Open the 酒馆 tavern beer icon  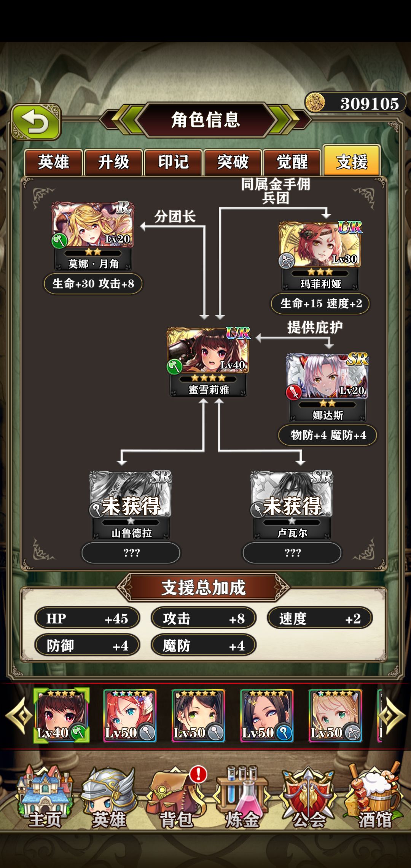coord(375,798)
